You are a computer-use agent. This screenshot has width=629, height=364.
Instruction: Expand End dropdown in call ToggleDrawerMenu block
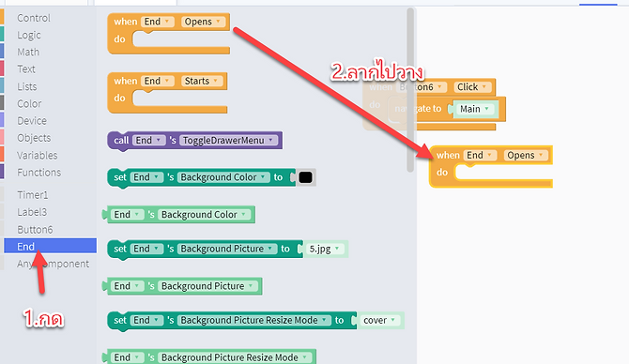click(x=149, y=141)
